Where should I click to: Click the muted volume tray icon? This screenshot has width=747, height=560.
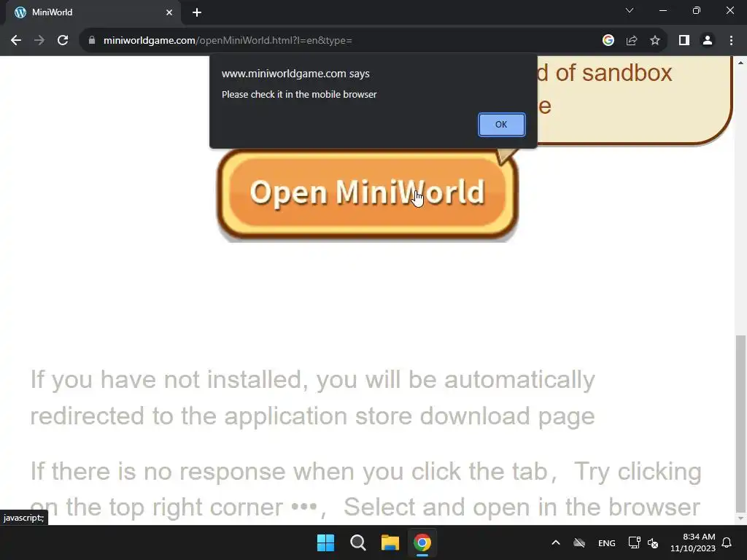pyautogui.click(x=653, y=543)
